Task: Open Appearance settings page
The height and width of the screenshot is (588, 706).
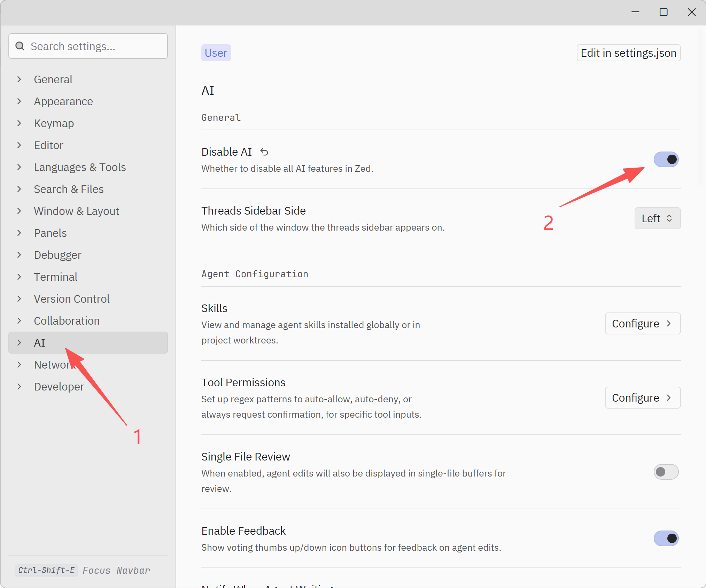Action: [x=88, y=101]
